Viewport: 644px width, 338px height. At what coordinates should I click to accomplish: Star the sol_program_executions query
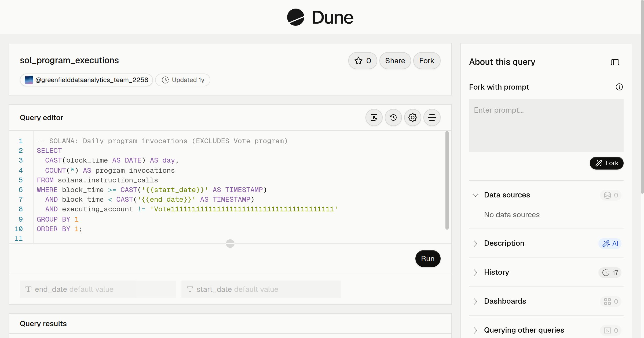(363, 61)
